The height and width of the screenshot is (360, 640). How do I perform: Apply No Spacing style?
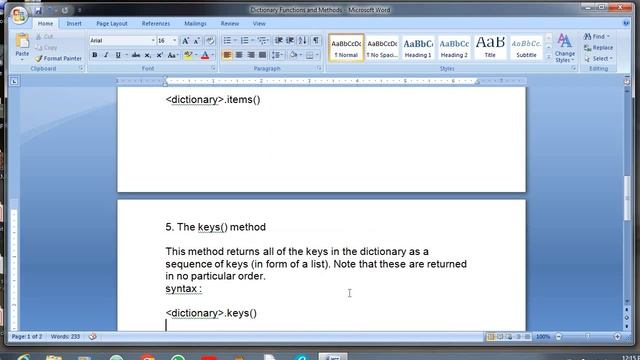point(382,48)
